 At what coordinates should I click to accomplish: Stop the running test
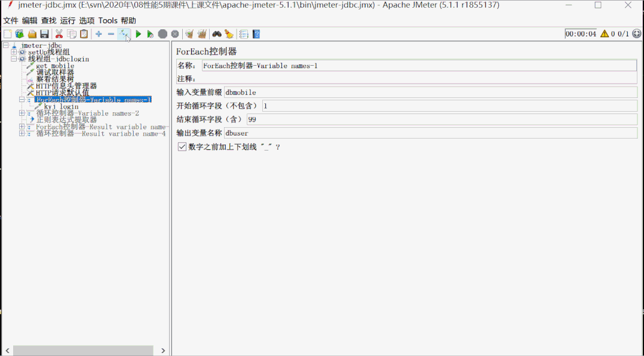click(162, 34)
